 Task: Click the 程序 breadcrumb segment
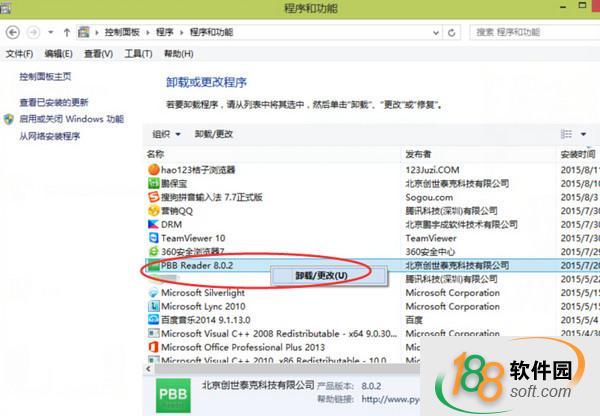[x=165, y=33]
